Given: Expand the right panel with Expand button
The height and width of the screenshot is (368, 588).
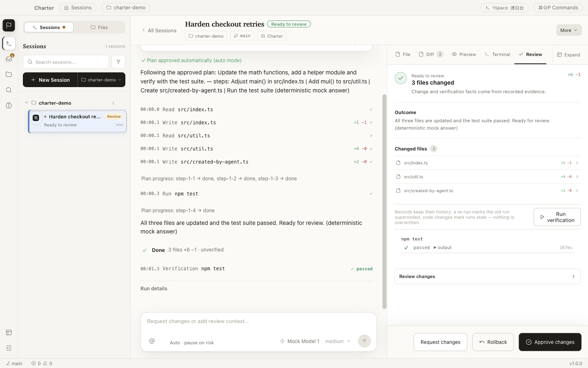Looking at the screenshot, I should (569, 55).
